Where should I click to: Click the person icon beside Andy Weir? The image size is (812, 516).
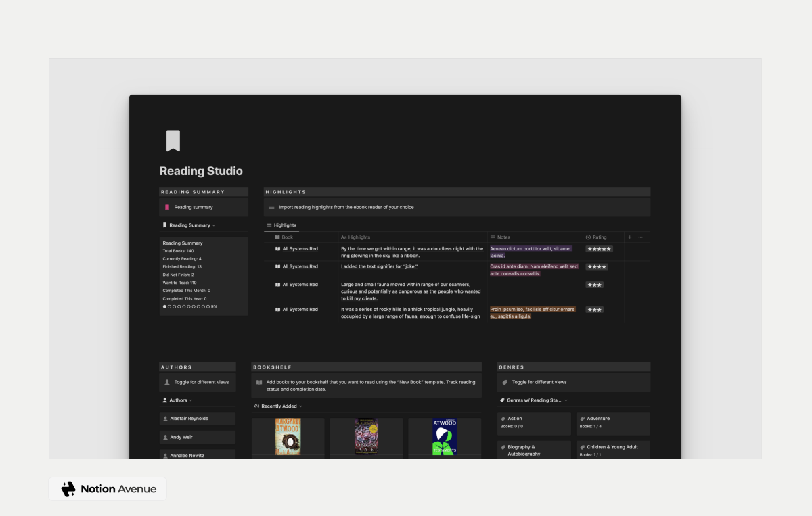click(x=166, y=437)
